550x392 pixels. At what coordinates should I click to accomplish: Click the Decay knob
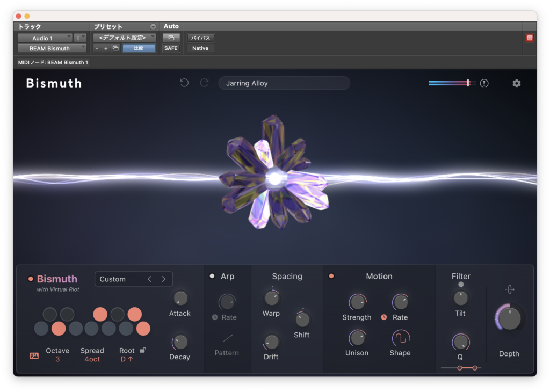coord(180,342)
